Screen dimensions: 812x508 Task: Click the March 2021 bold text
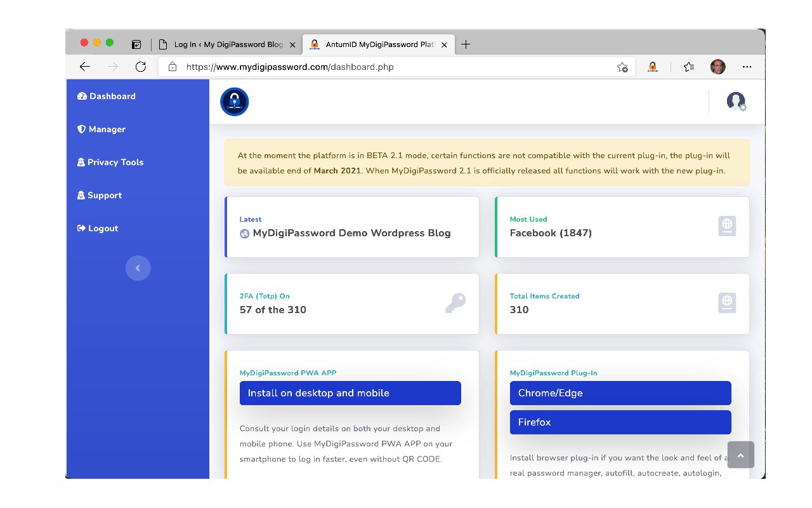[337, 171]
